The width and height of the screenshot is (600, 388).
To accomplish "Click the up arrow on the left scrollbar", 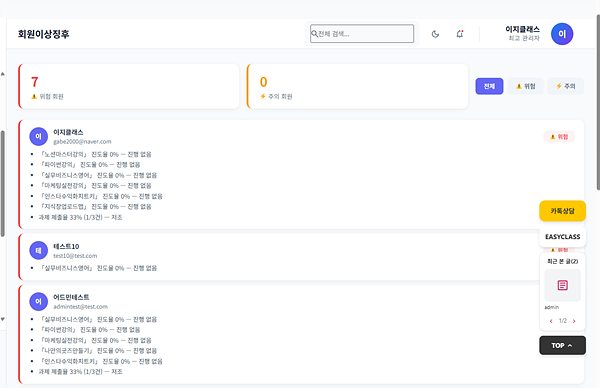I will coord(3,74).
